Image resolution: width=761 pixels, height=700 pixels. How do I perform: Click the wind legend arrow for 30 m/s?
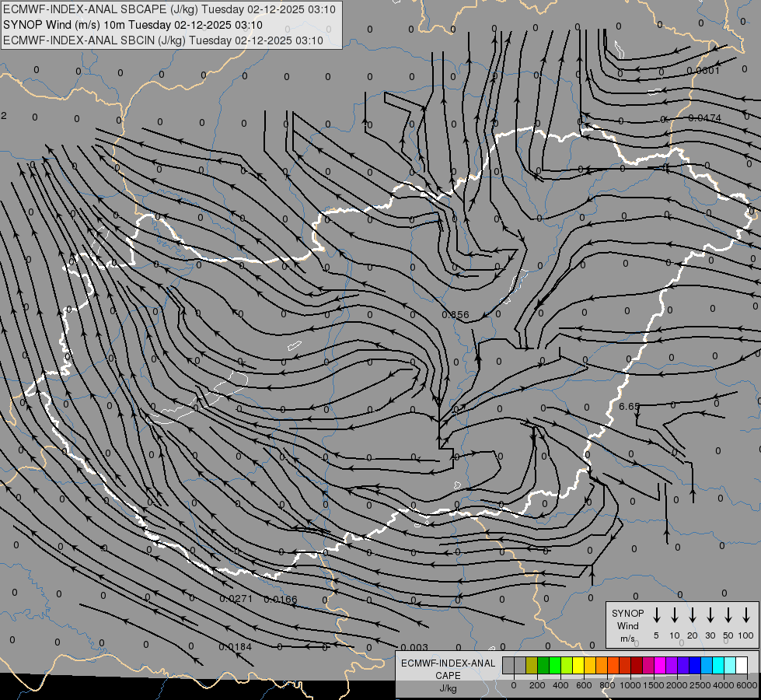(x=710, y=615)
